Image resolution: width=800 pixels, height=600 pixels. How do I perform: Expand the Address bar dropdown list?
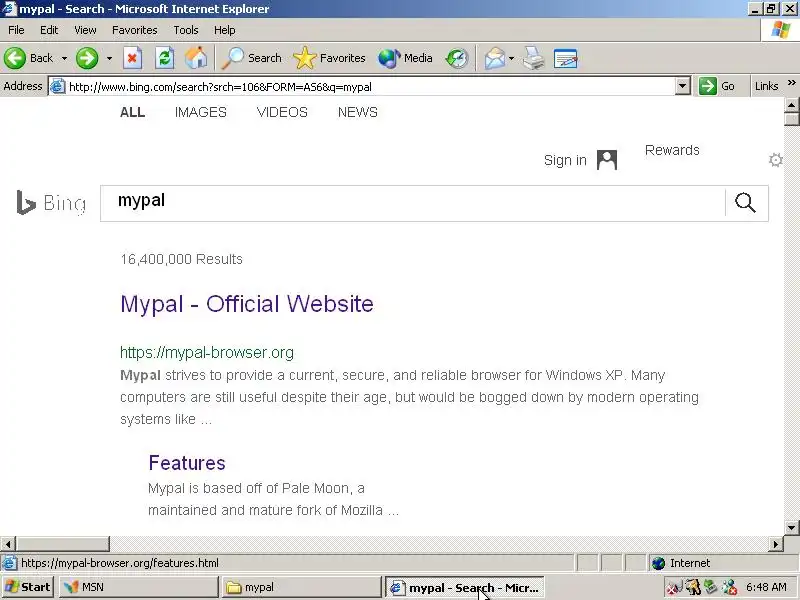tap(682, 86)
